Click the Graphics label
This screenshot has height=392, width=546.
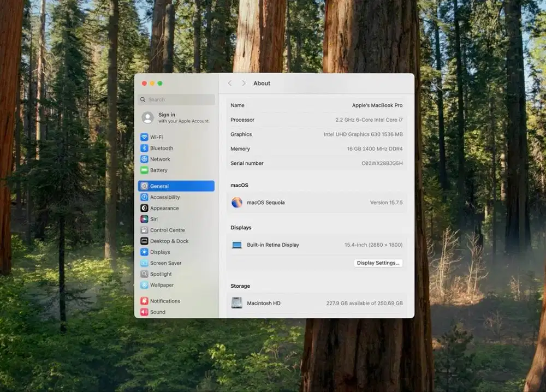coord(241,134)
